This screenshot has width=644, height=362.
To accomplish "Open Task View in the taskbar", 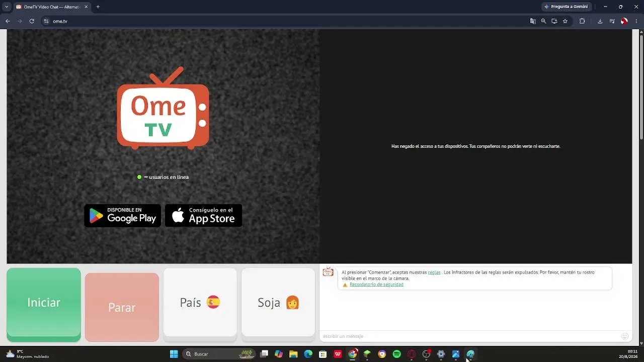I will pyautogui.click(x=264, y=354).
